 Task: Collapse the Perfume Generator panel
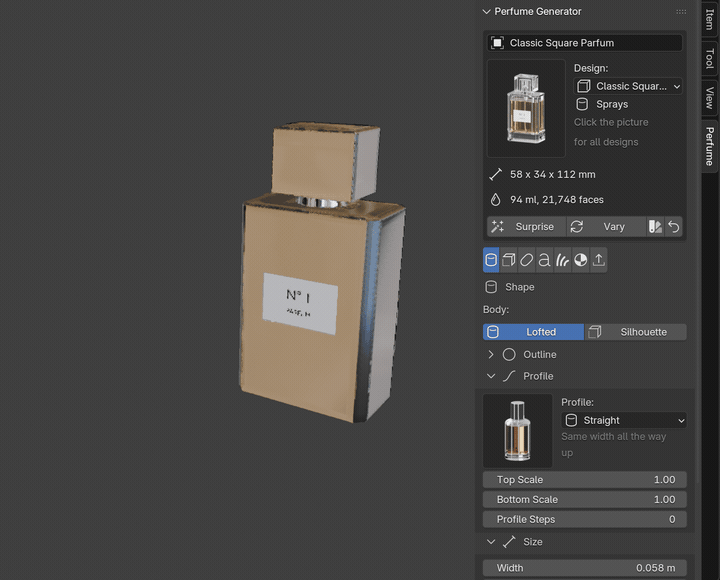pos(486,11)
